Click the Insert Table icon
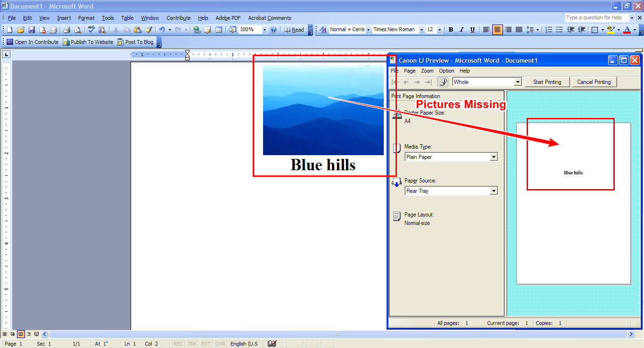This screenshot has height=348, width=644. tap(219, 30)
